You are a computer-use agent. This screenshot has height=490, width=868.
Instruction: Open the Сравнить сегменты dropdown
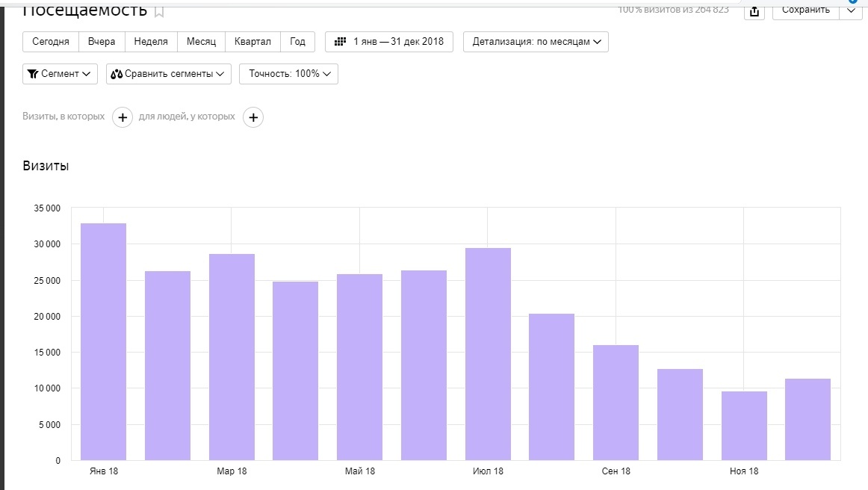[x=168, y=74]
